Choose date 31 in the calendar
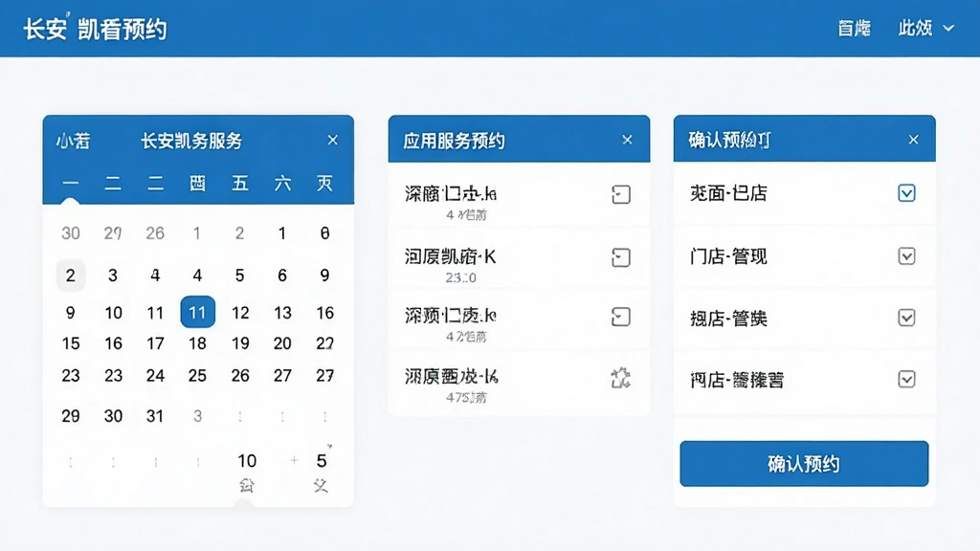 [x=155, y=416]
